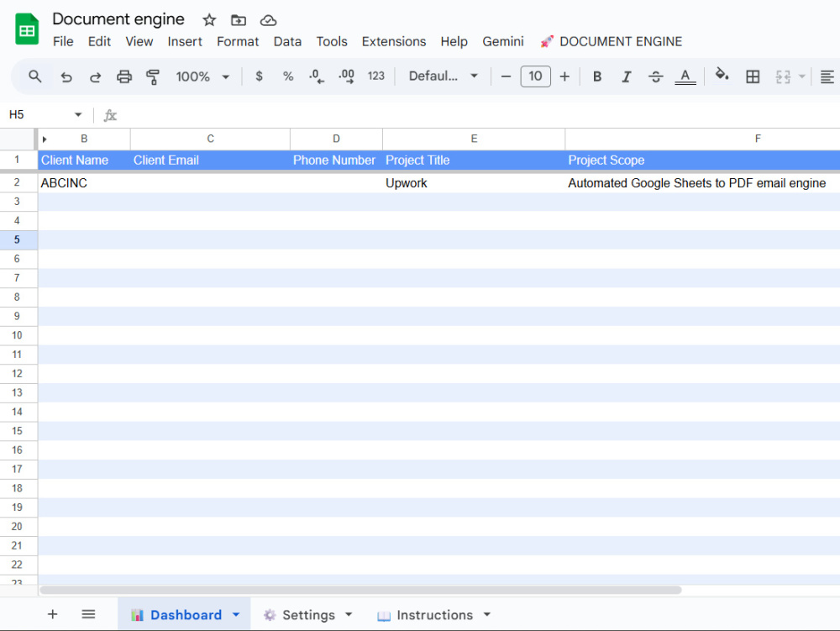Print the spreadsheet
The height and width of the screenshot is (631, 840).
pyautogui.click(x=124, y=76)
